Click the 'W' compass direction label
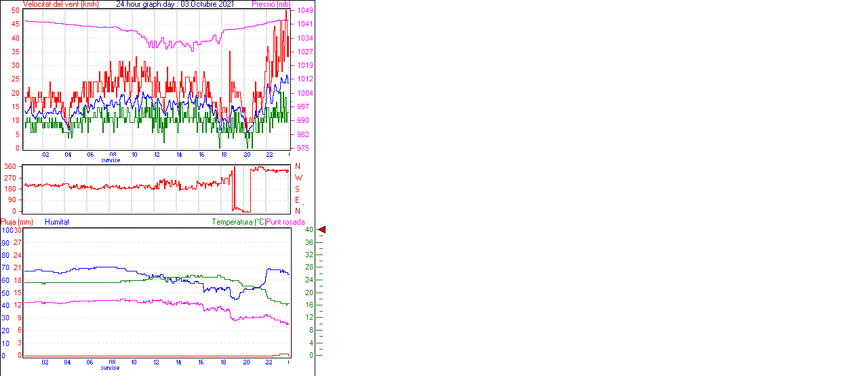The width and height of the screenshot is (868, 376). [x=298, y=178]
